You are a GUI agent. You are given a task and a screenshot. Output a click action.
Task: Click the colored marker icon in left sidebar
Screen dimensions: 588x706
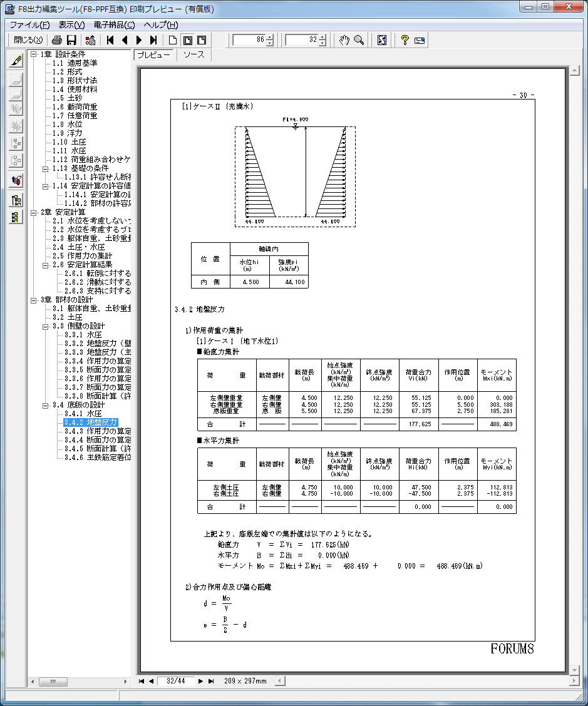click(x=16, y=180)
